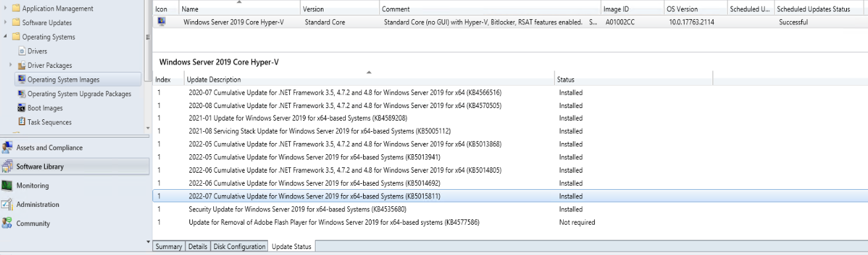The width and height of the screenshot is (868, 255).
Task: Select Operating System Upgrade Packages node
Action: click(x=79, y=94)
